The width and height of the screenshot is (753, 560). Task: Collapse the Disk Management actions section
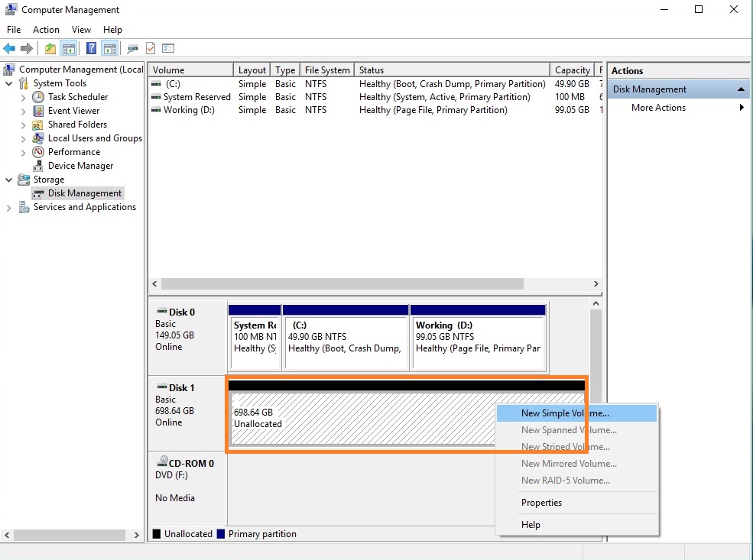click(741, 89)
